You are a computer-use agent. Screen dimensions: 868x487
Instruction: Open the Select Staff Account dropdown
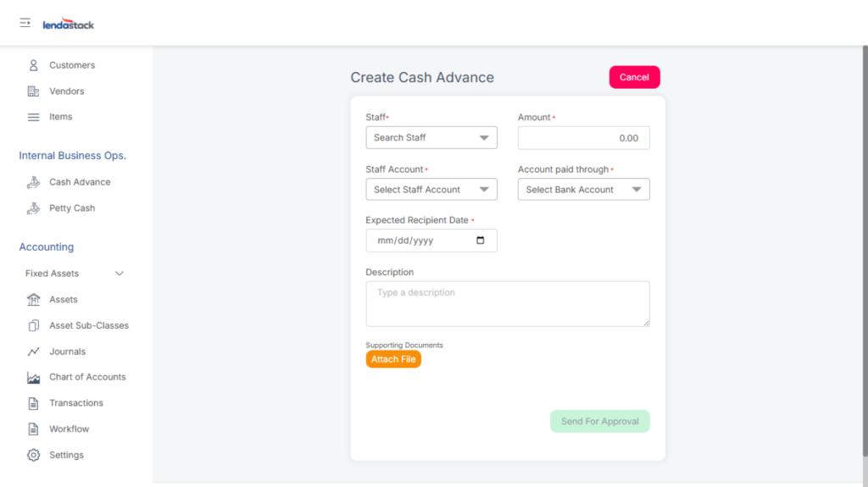coord(431,190)
